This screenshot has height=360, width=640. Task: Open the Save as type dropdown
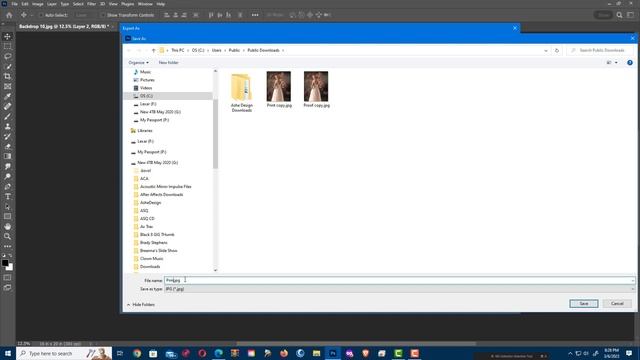click(x=400, y=289)
